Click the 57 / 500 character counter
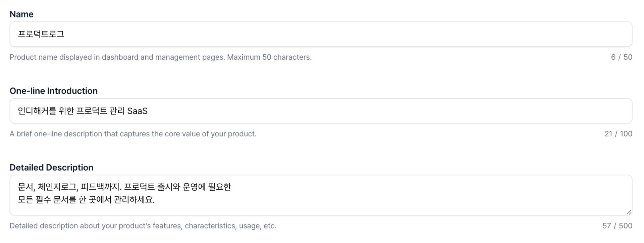The height and width of the screenshot is (243, 644). (x=617, y=226)
